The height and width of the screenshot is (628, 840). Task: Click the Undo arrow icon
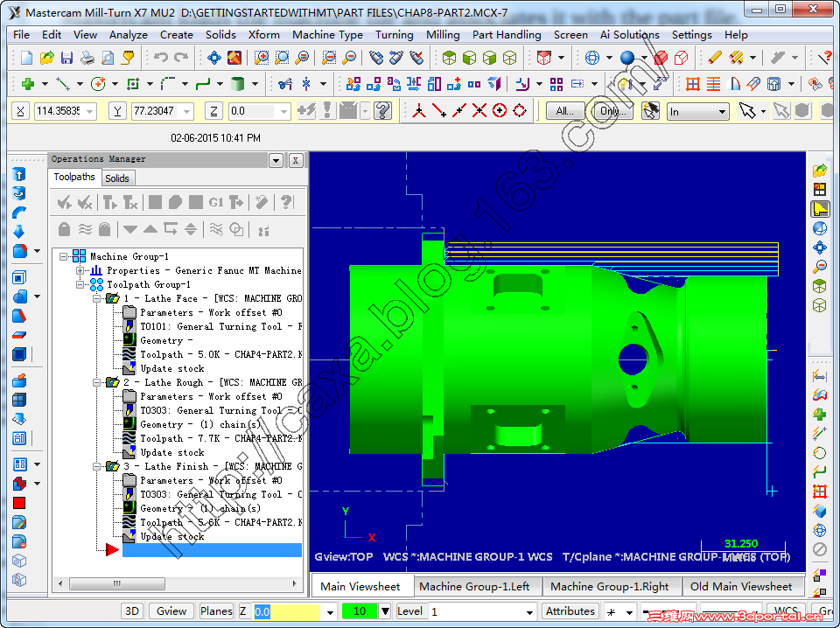(161, 57)
